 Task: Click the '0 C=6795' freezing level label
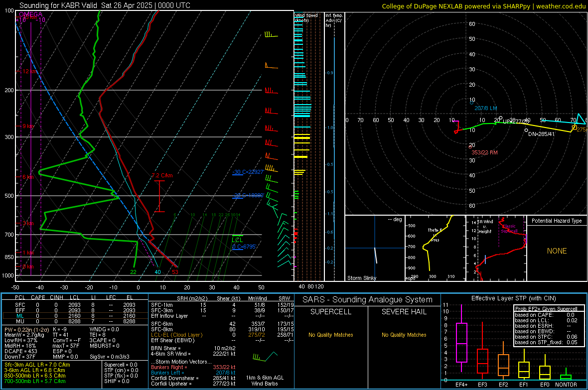[244, 247]
